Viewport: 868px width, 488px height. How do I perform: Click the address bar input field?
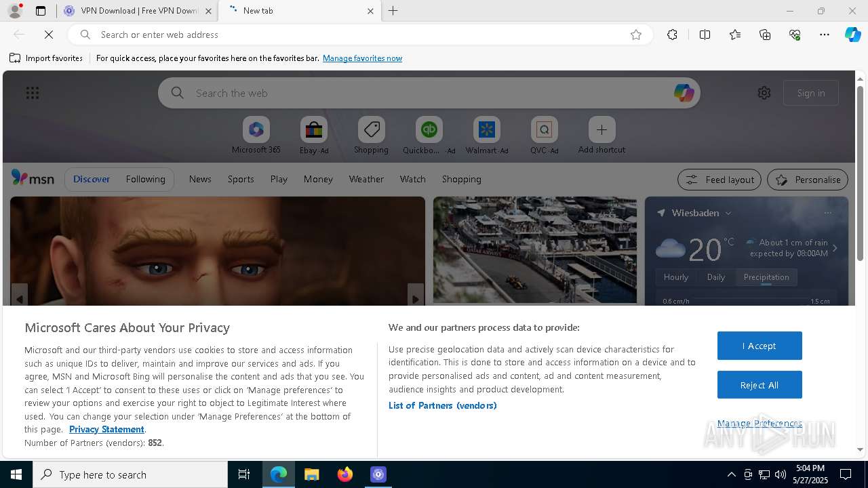point(359,35)
